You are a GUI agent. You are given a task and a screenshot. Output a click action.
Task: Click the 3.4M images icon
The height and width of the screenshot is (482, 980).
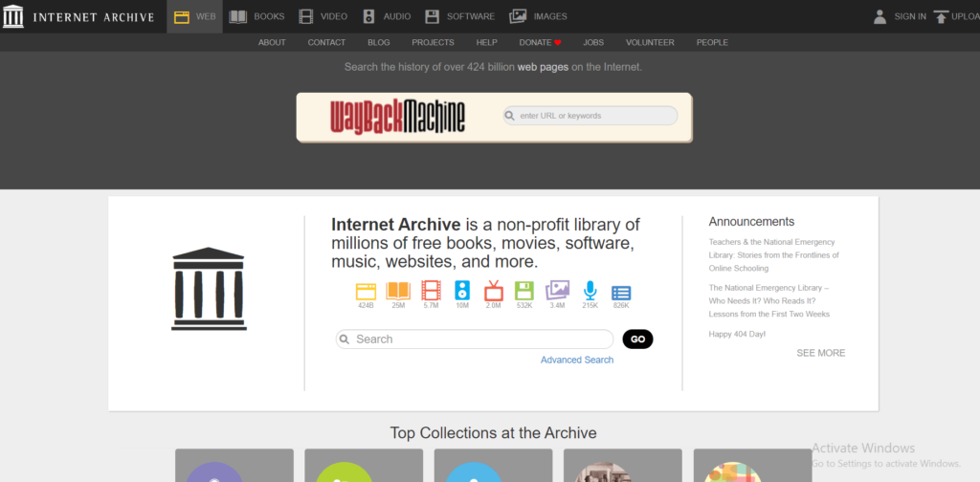pos(558,291)
